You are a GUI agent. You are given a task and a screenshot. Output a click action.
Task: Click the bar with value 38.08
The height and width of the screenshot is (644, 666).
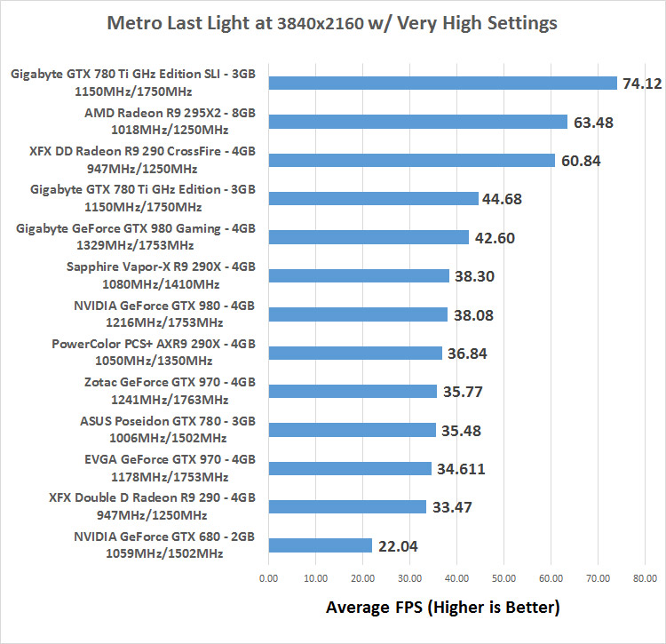point(358,314)
